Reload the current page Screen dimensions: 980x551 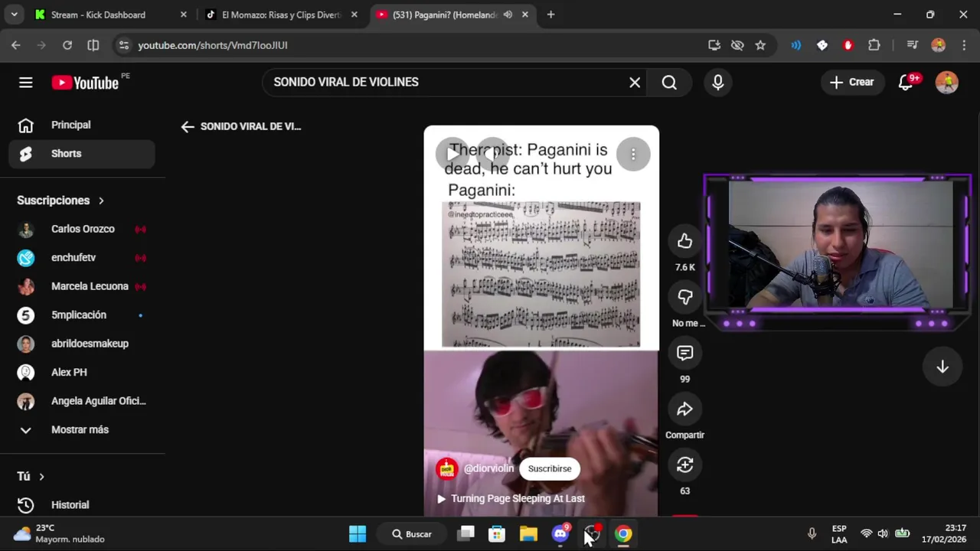point(67,45)
